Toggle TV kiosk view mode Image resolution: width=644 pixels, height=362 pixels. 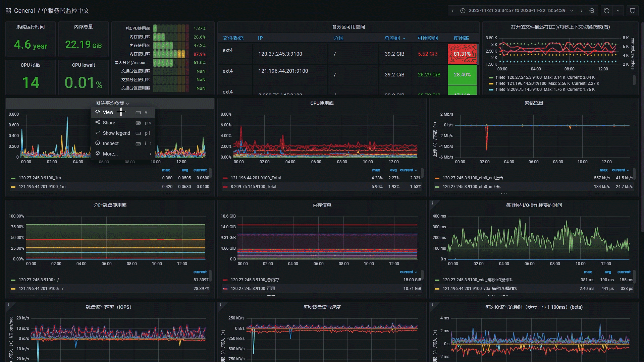[x=633, y=11]
